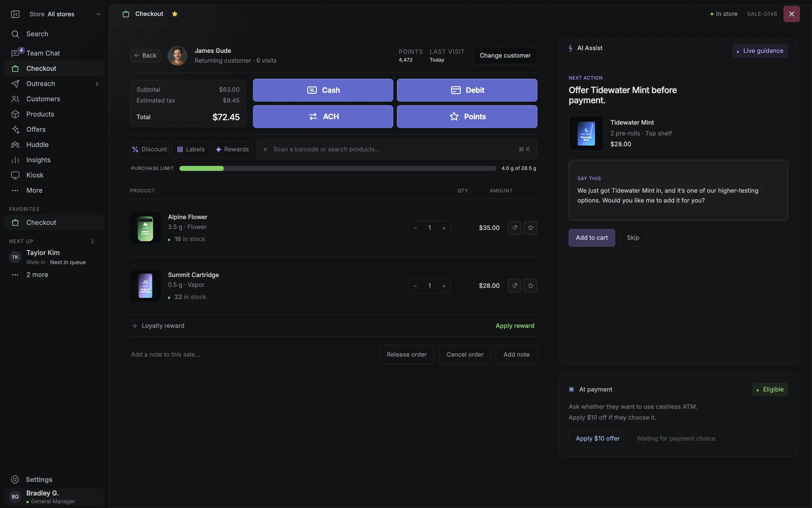
Task: Select Taylor Kim in the queue
Action: [54, 257]
